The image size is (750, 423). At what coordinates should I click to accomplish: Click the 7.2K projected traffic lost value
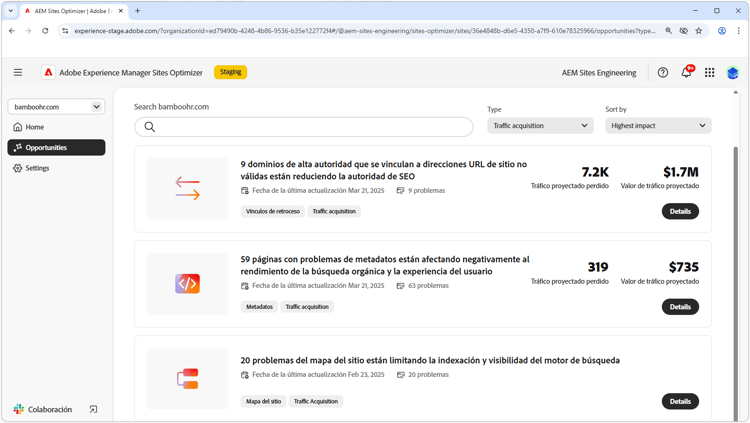[595, 172]
